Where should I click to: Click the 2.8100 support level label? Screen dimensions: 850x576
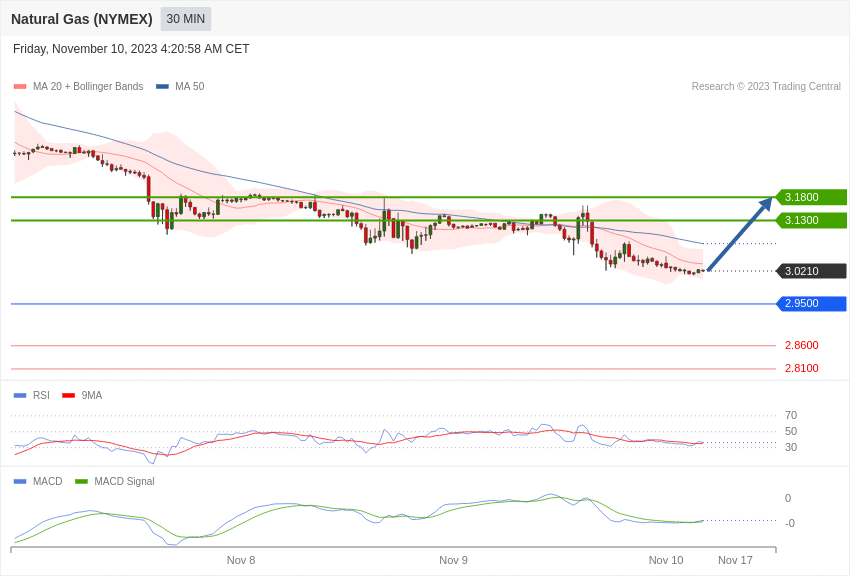[x=802, y=368]
